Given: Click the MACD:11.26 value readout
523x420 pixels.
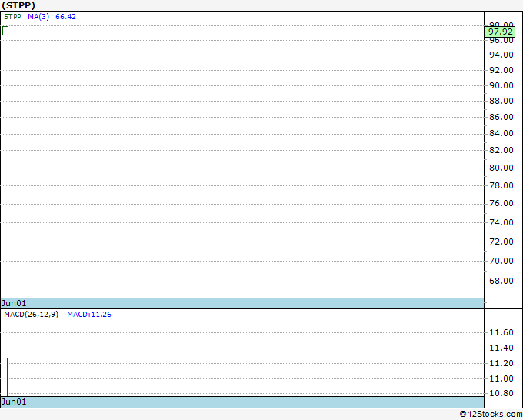Looking at the screenshot, I should (89, 315).
